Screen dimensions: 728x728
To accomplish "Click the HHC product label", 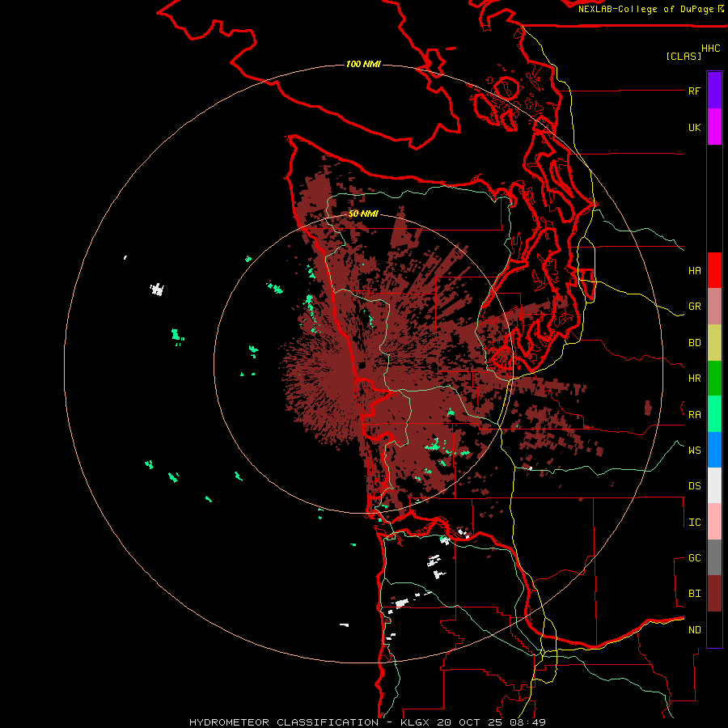I will coord(710,49).
